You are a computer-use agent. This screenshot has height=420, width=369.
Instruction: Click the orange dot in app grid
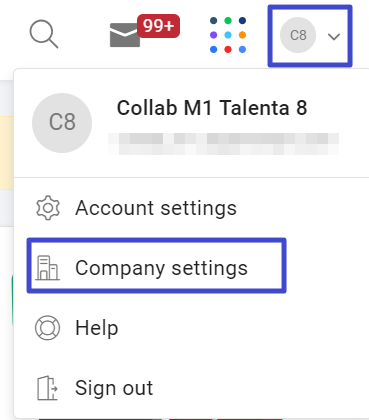click(x=242, y=35)
